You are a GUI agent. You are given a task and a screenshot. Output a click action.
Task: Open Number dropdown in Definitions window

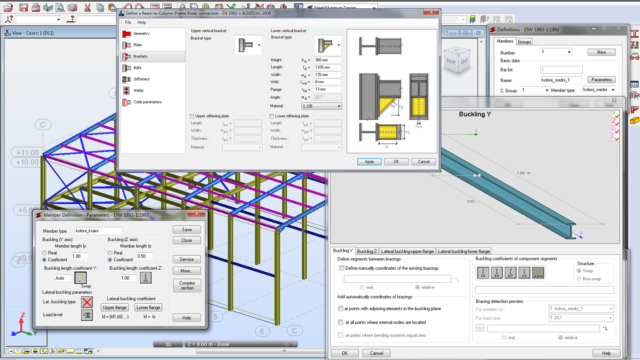point(569,52)
